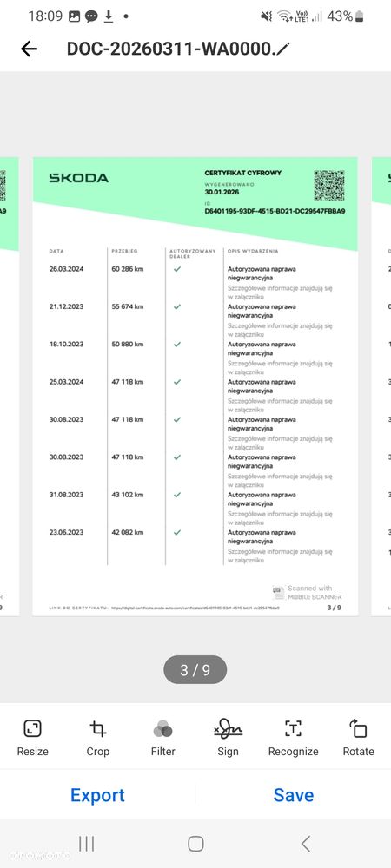Viewport: 391px width, 868px height.
Task: Run text Recognize tool
Action: coord(293,738)
